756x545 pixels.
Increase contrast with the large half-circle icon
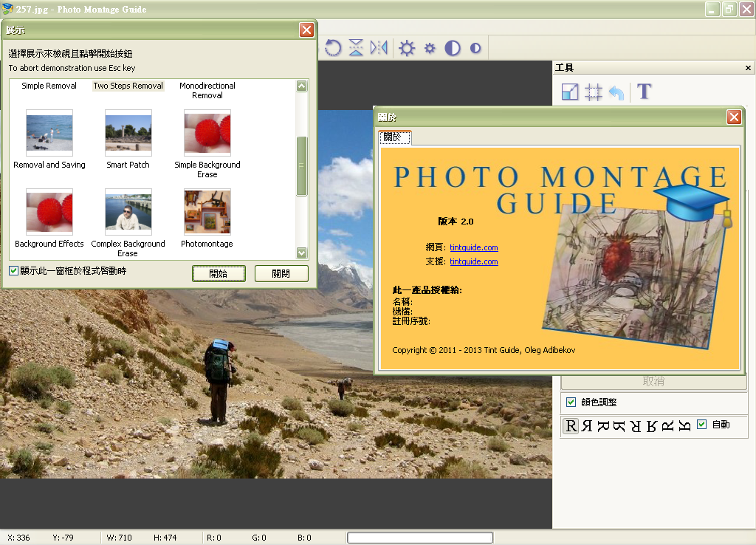[453, 48]
